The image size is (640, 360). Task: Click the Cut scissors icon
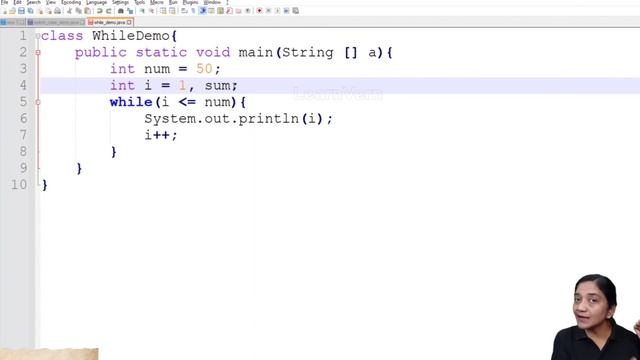point(69,11)
